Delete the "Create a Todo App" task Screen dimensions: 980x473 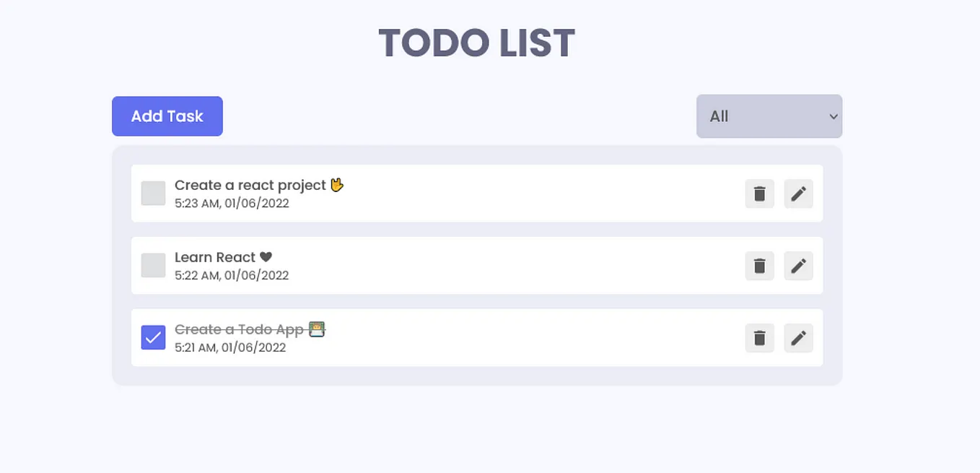point(759,338)
